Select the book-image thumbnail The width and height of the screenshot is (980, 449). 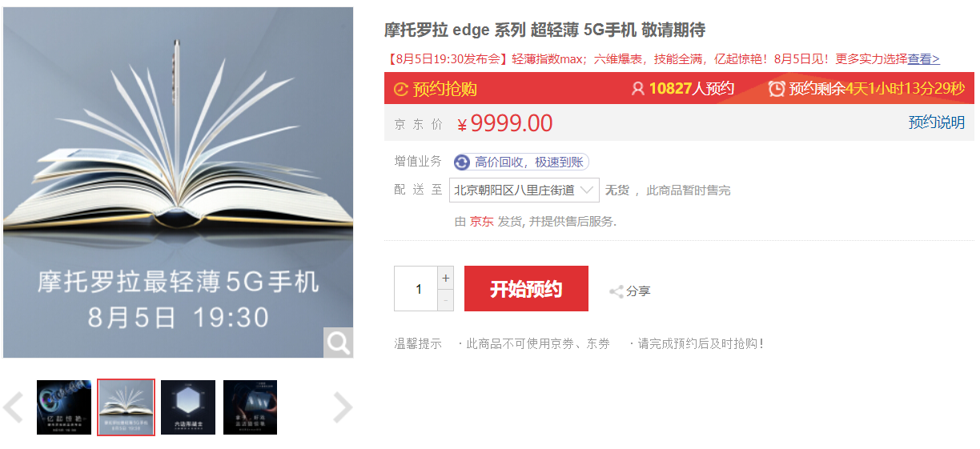tap(126, 407)
